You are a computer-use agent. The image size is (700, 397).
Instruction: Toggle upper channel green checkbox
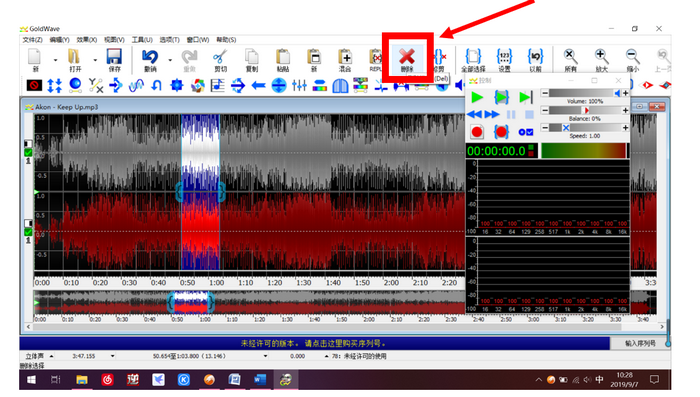click(x=28, y=152)
